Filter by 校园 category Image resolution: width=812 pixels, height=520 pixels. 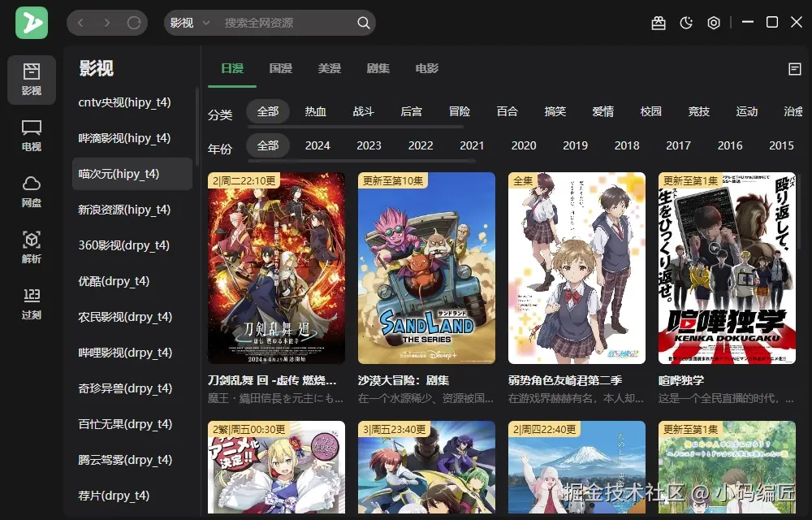(x=651, y=111)
